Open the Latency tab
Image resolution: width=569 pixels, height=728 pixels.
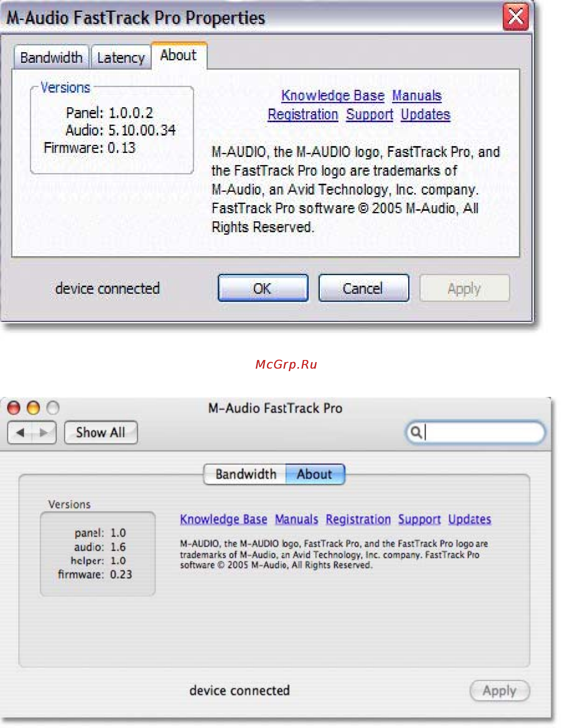point(121,57)
